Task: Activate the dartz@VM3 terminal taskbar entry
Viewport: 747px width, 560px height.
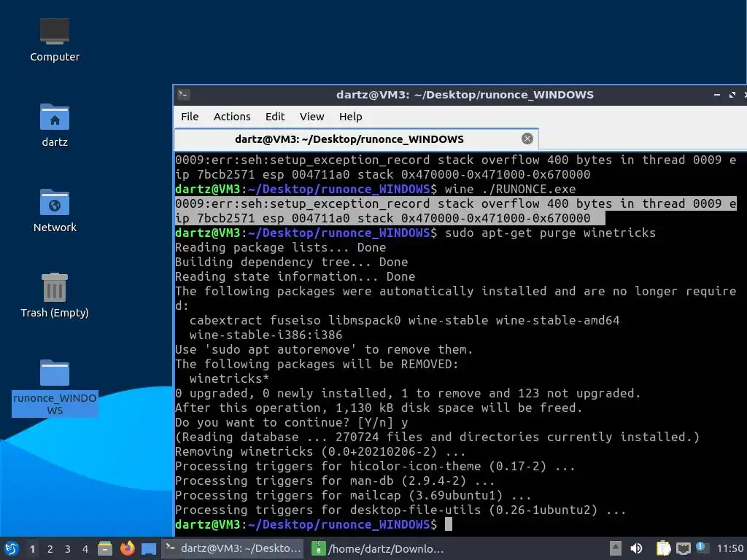Action: coord(233,548)
